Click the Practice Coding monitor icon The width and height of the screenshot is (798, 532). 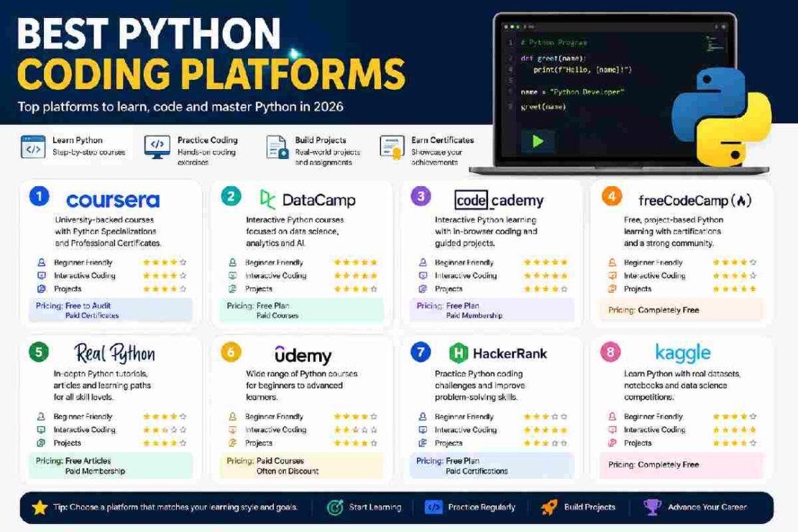(157, 147)
